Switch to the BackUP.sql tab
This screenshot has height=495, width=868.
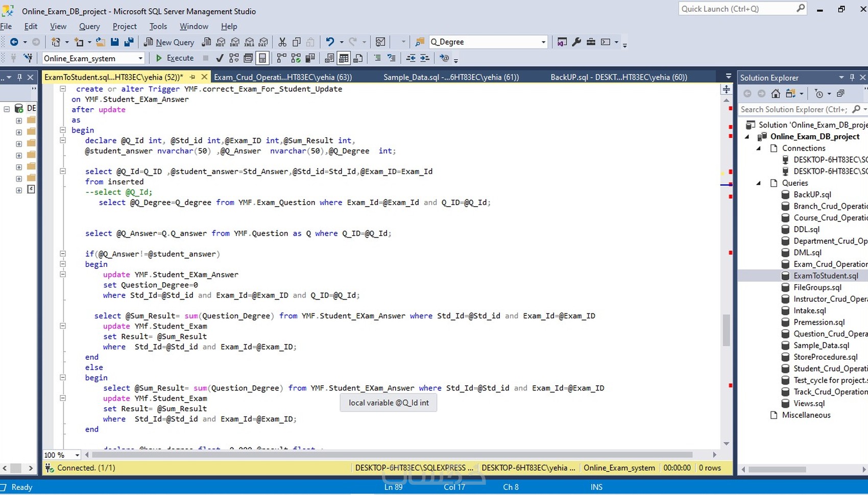619,77
